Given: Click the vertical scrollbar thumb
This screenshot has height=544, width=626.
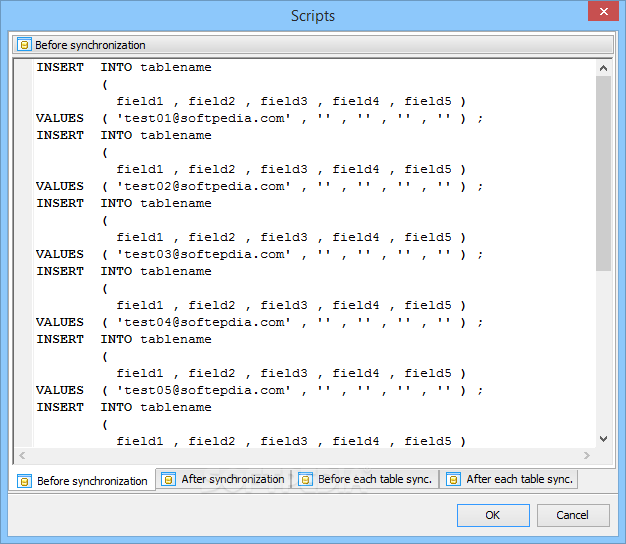Looking at the screenshot, I should pyautogui.click(x=604, y=174).
